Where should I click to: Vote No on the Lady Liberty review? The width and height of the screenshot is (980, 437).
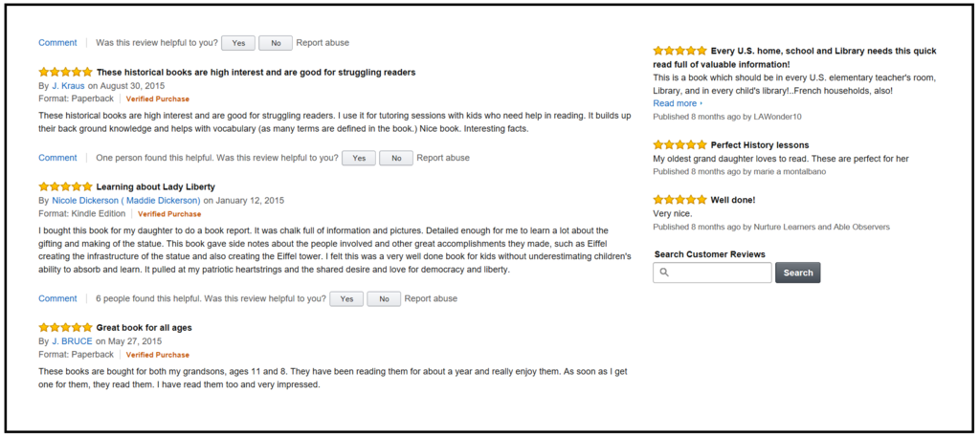pos(384,299)
